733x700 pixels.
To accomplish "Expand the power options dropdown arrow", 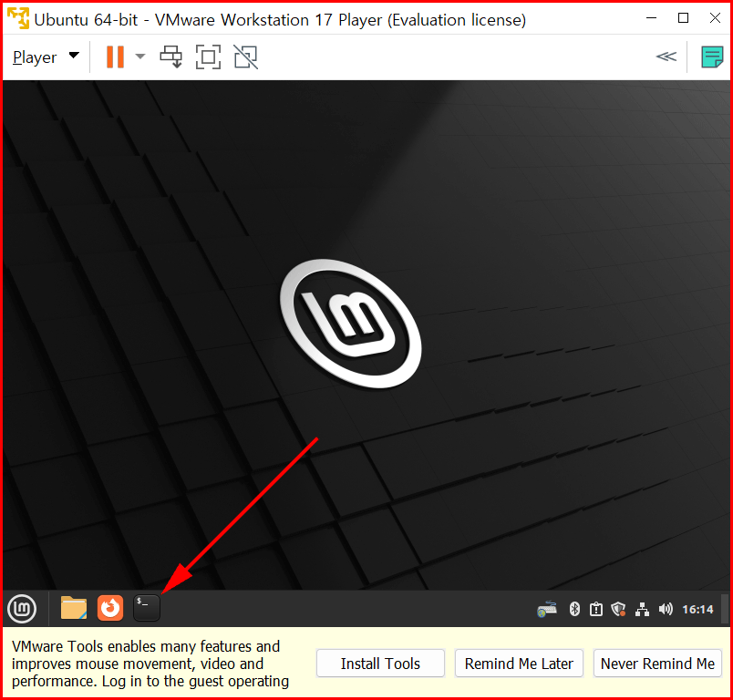I will pyautogui.click(x=139, y=57).
